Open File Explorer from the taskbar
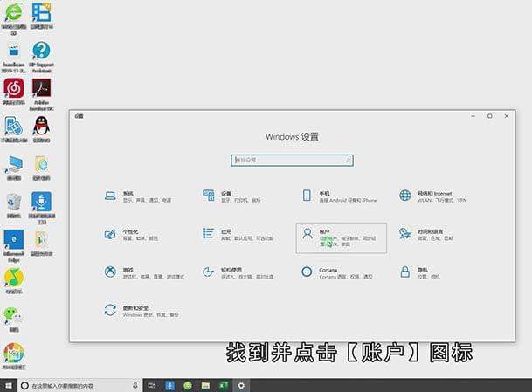The image size is (532, 392). pos(205,386)
